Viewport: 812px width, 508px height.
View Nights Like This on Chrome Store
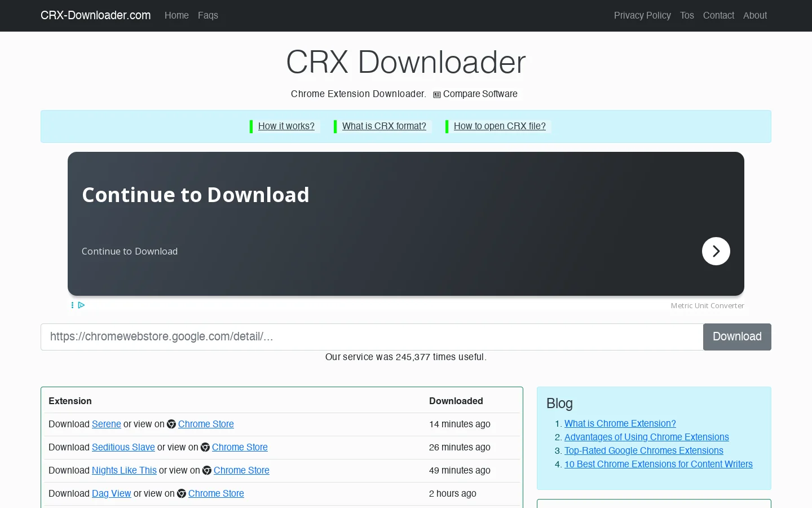241,470
